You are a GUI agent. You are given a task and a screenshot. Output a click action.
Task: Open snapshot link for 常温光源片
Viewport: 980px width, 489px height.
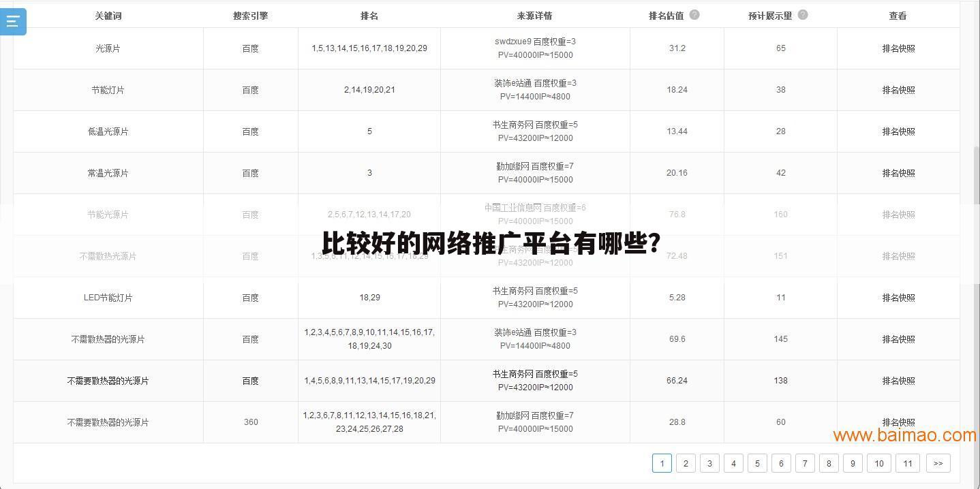point(898,172)
